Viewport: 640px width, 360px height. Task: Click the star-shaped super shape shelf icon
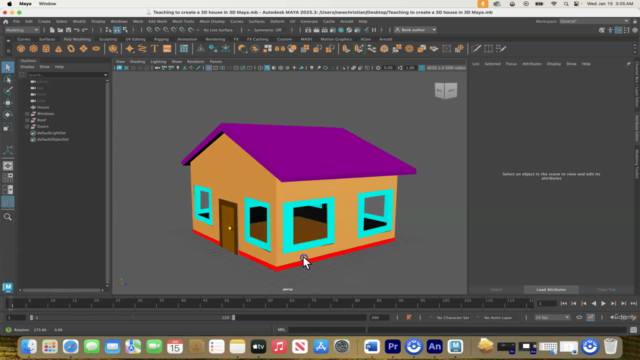tap(129, 49)
